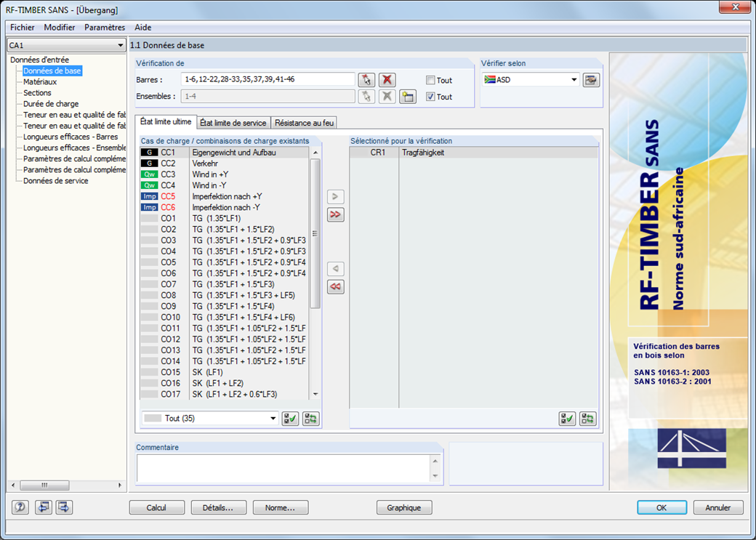
Task: Open the Aide menu
Action: click(x=142, y=28)
